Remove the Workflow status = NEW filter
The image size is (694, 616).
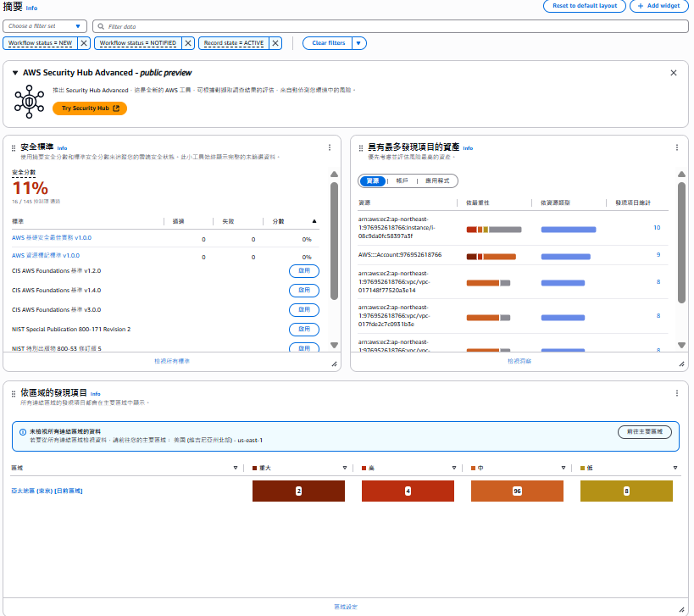pos(84,43)
